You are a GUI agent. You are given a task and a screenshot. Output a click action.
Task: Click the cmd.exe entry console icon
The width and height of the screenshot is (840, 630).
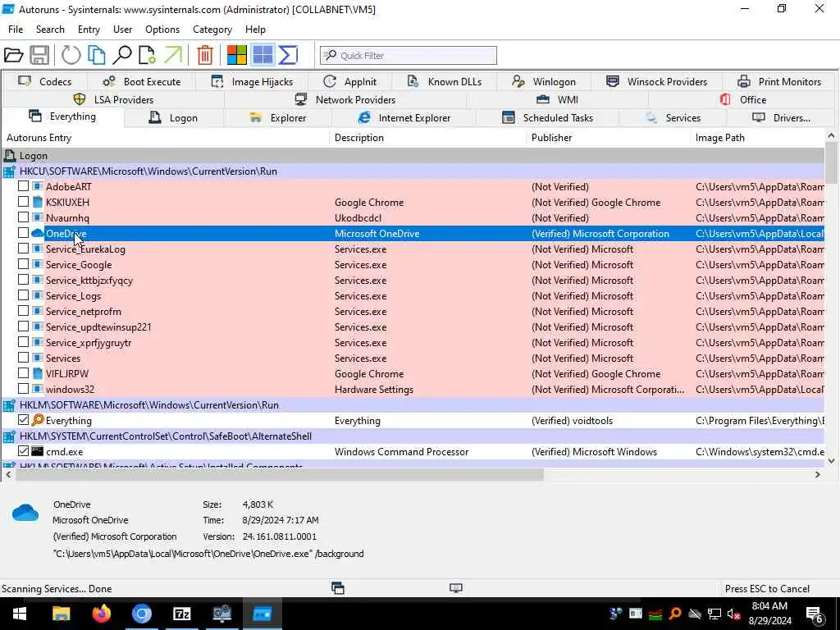pos(38,452)
